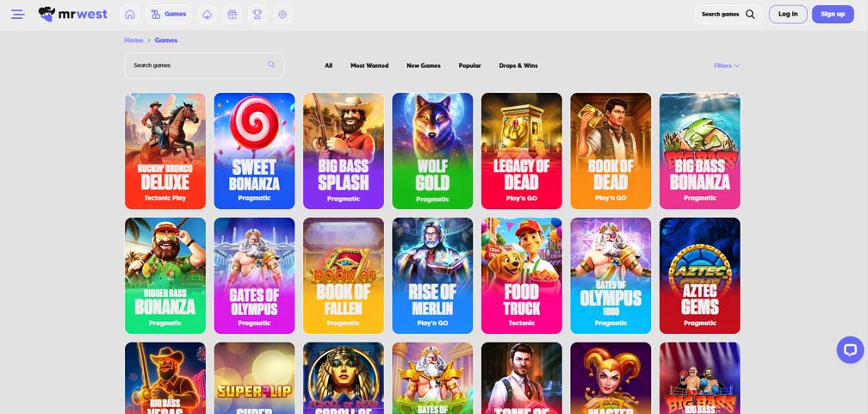The width and height of the screenshot is (868, 414).
Task: Open Big Bass Vegas game card
Action: 165,378
